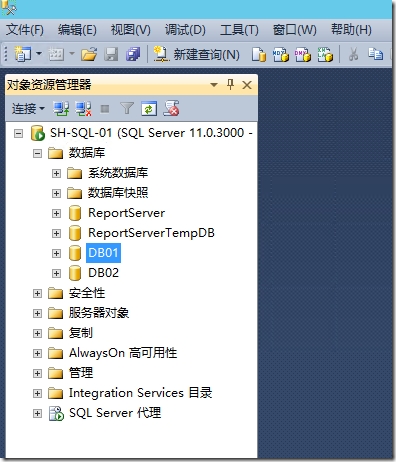Expand the SQL Server 代理 node
Viewport: 396px width, 462px height.
38,414
